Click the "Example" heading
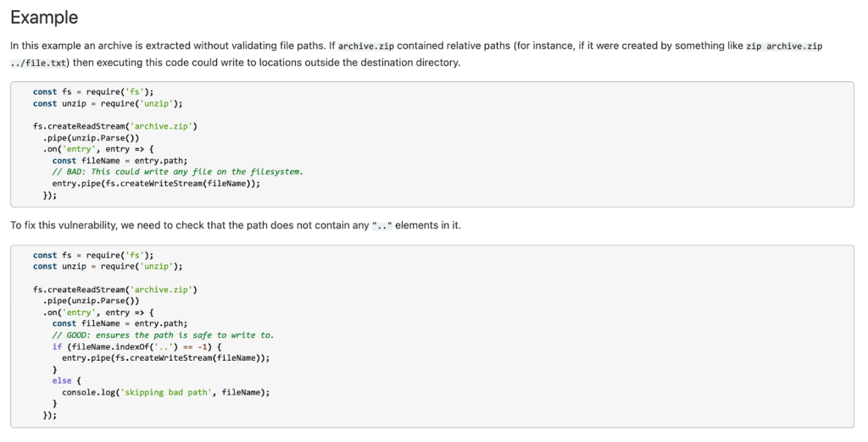This screenshot has height=442, width=868. point(44,18)
